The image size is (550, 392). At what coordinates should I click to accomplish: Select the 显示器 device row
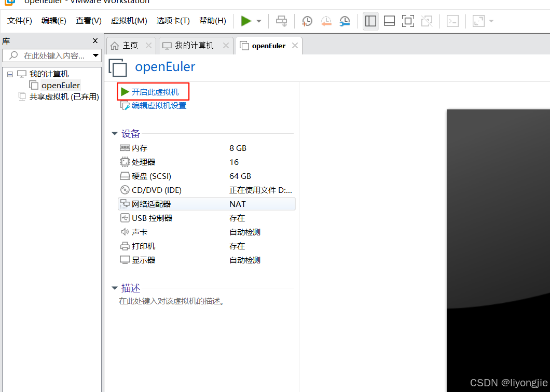(207, 260)
